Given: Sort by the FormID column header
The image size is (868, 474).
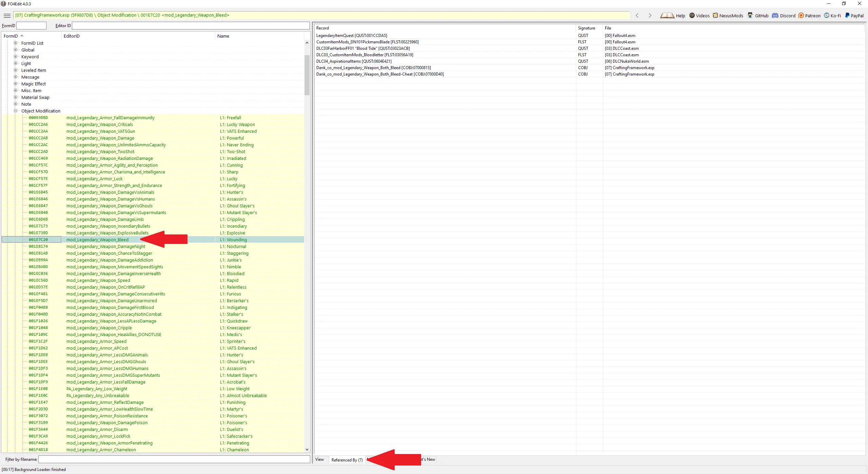Looking at the screenshot, I should [32, 36].
